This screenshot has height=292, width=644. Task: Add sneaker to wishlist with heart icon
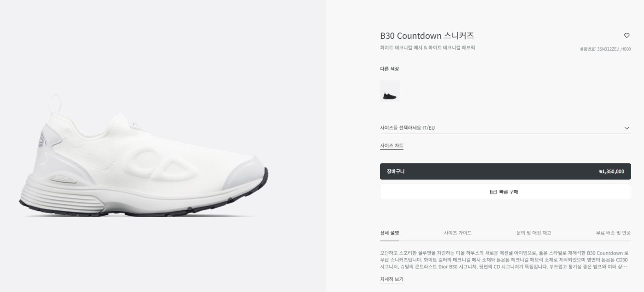tap(627, 36)
